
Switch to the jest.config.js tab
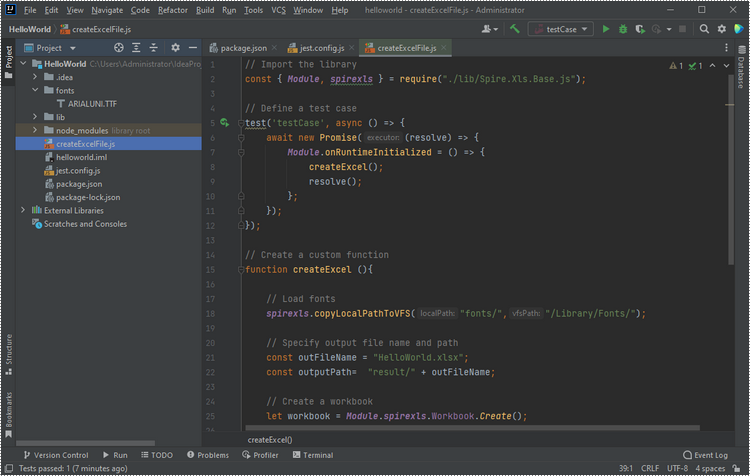[x=321, y=48]
